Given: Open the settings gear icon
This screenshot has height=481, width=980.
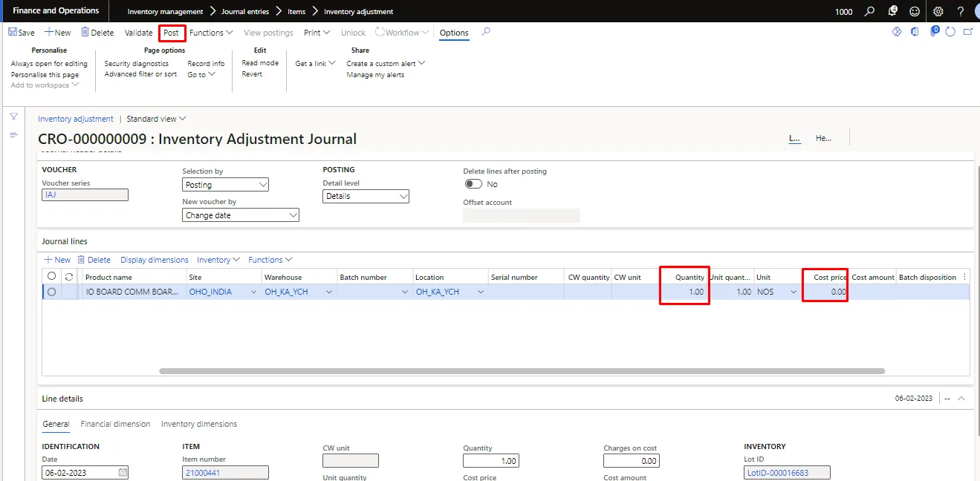Looking at the screenshot, I should 938,11.
